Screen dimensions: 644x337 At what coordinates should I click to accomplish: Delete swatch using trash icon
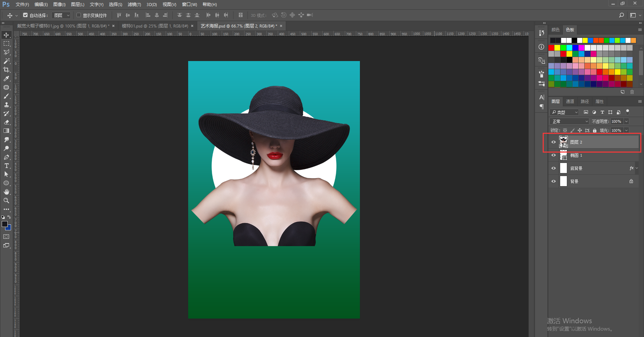coord(632,92)
